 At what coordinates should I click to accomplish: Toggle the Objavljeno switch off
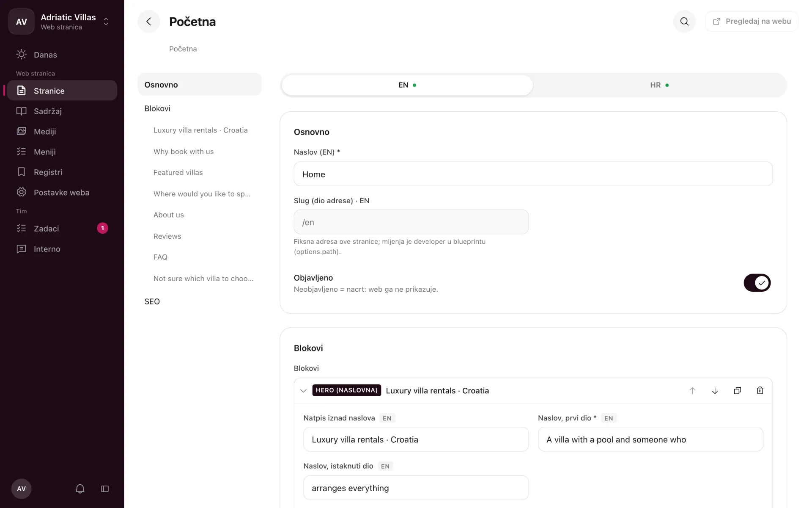point(757,283)
